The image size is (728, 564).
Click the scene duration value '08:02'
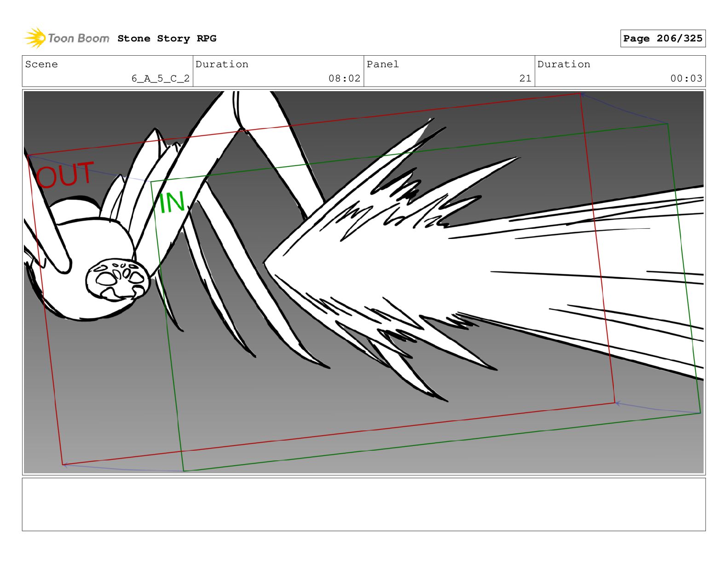344,78
